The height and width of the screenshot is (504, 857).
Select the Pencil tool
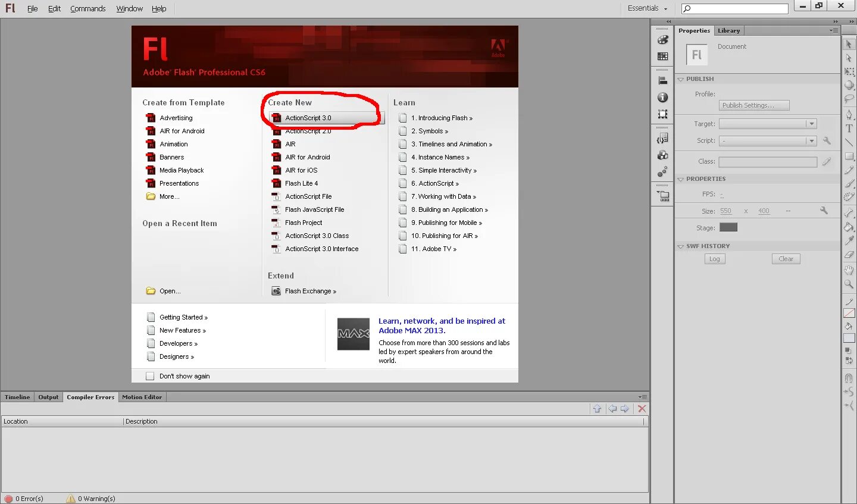(x=849, y=170)
